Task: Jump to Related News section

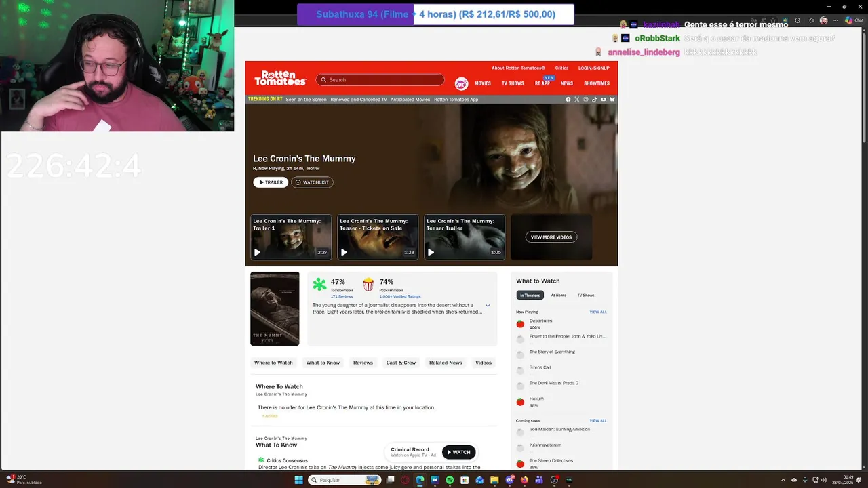Action: 446,363
